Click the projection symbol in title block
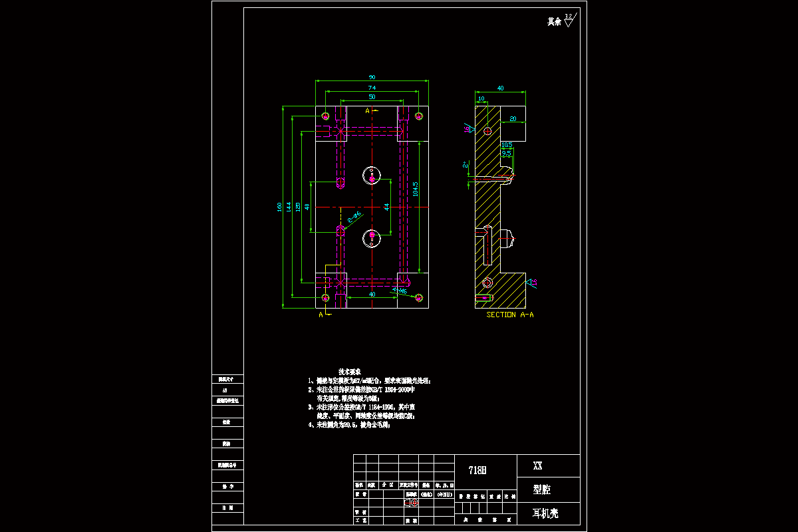This screenshot has height=532, width=798. (x=412, y=503)
